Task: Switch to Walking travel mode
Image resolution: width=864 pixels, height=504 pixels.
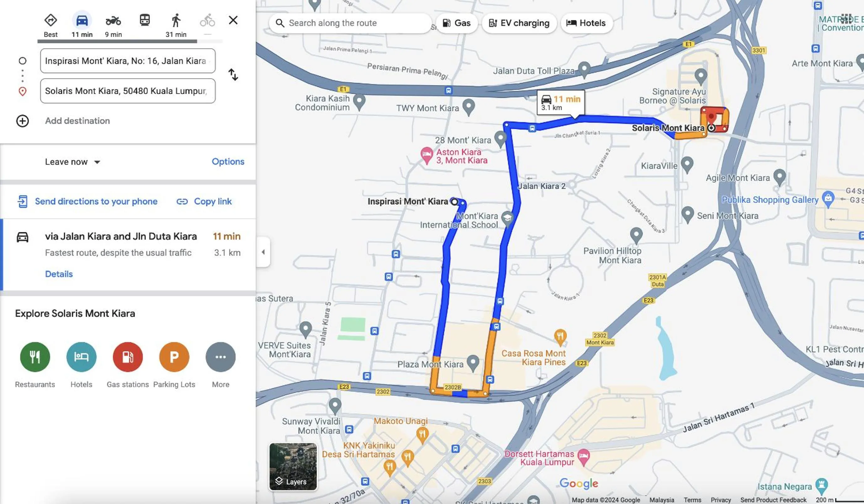Action: (176, 21)
